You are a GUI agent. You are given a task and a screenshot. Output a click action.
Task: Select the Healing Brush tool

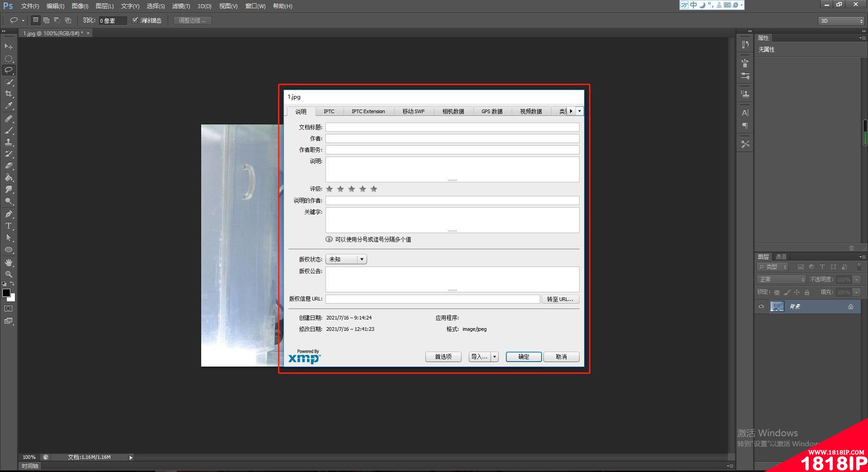pos(9,119)
